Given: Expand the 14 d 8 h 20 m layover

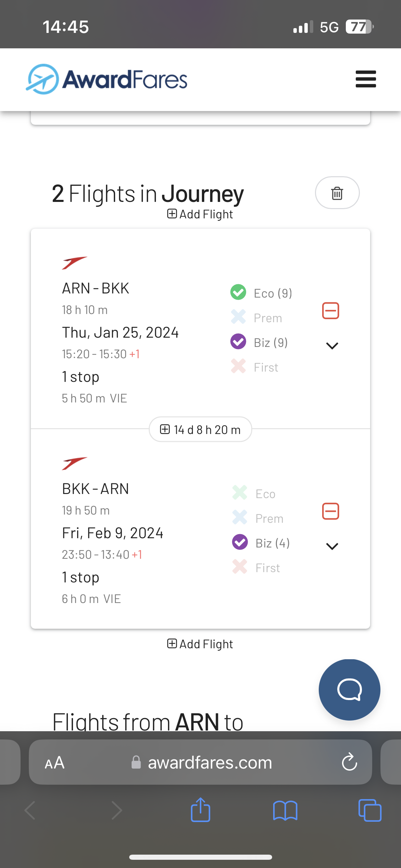Looking at the screenshot, I should tap(200, 430).
